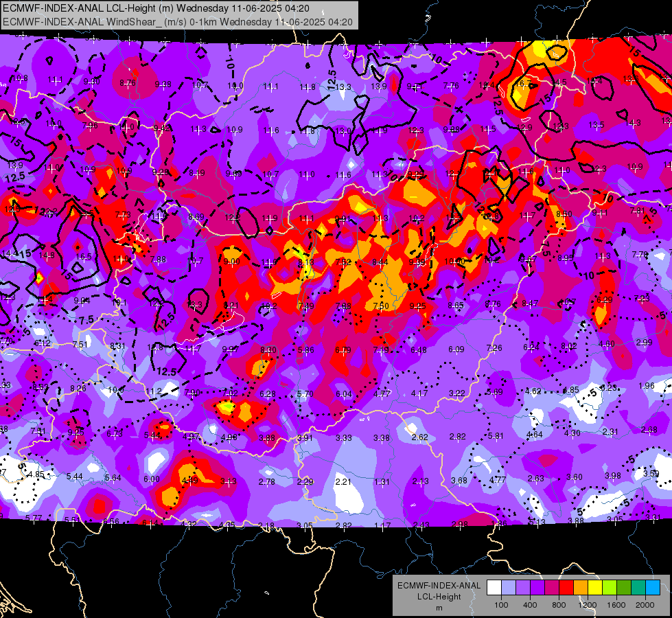Click the legend tick label 400
Viewport: 672px width, 618px height.
(530, 605)
